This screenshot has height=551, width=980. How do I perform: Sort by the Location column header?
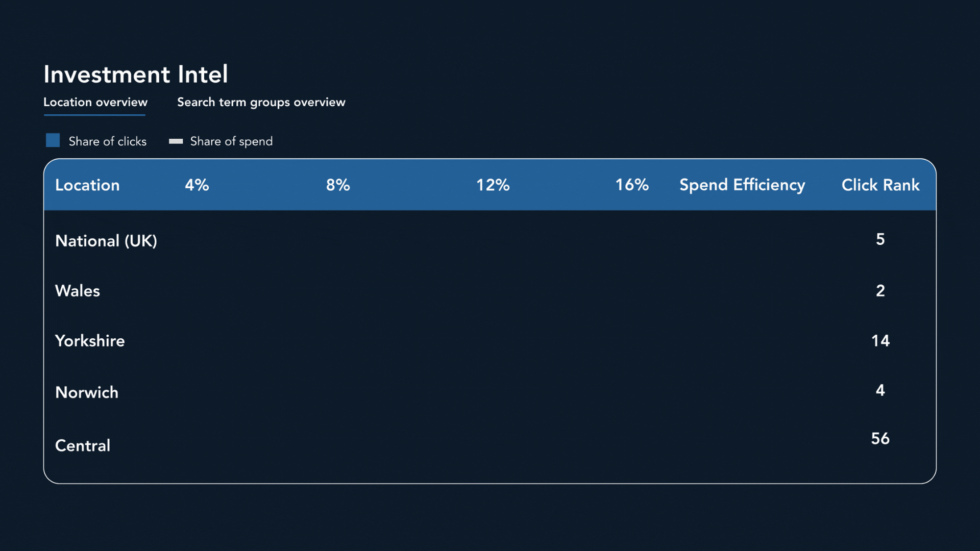87,185
